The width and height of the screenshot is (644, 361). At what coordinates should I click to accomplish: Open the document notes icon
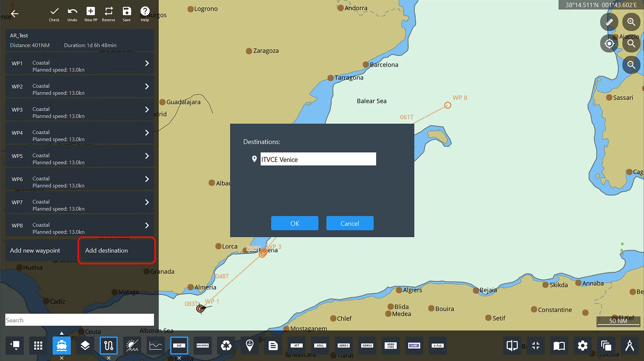pyautogui.click(x=273, y=346)
